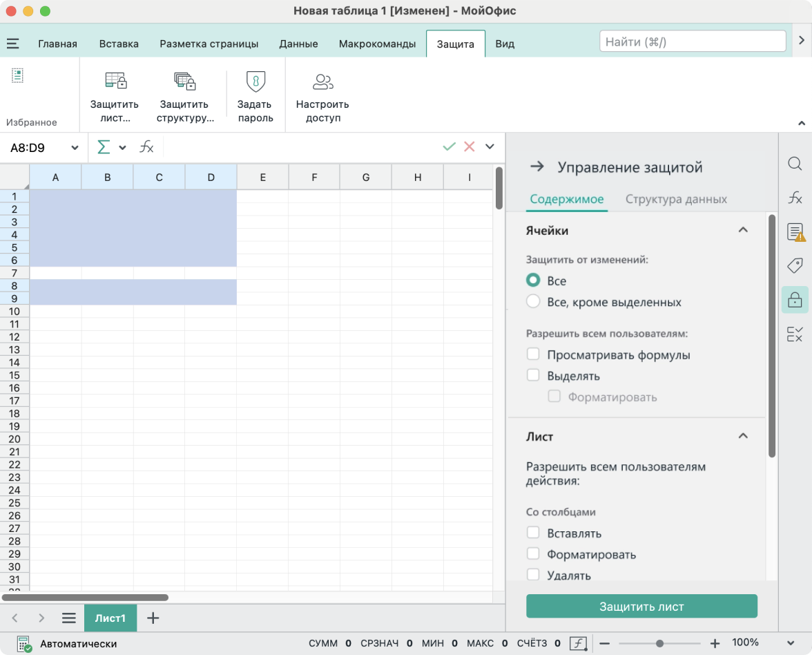Open the Данные ribbon tab
812x655 pixels.
[299, 44]
